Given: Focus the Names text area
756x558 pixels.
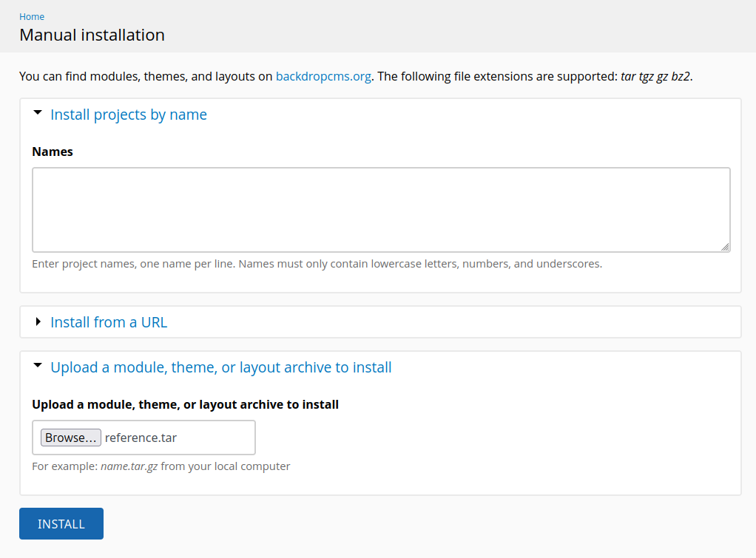Looking at the screenshot, I should point(381,210).
